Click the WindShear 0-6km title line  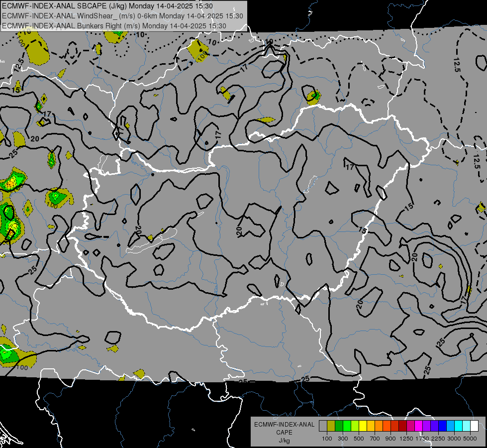[x=122, y=16]
